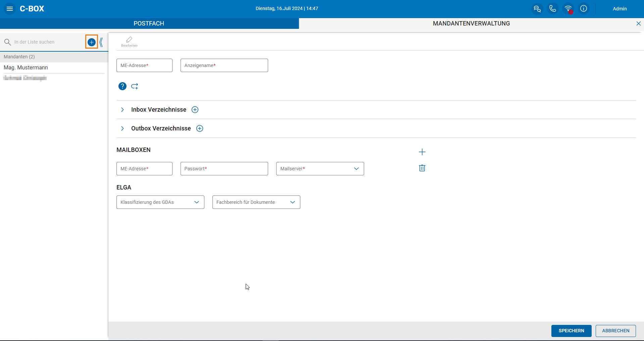Switch to the POSTFACH tab
The height and width of the screenshot is (341, 644).
(149, 23)
